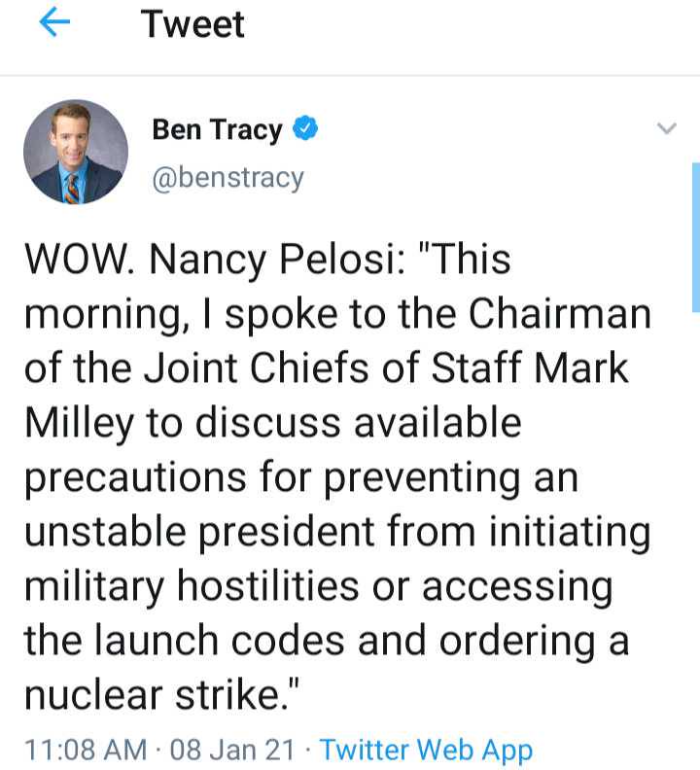The width and height of the screenshot is (700, 770).
Task: Open the Ben Tracy display name
Action: (x=217, y=129)
